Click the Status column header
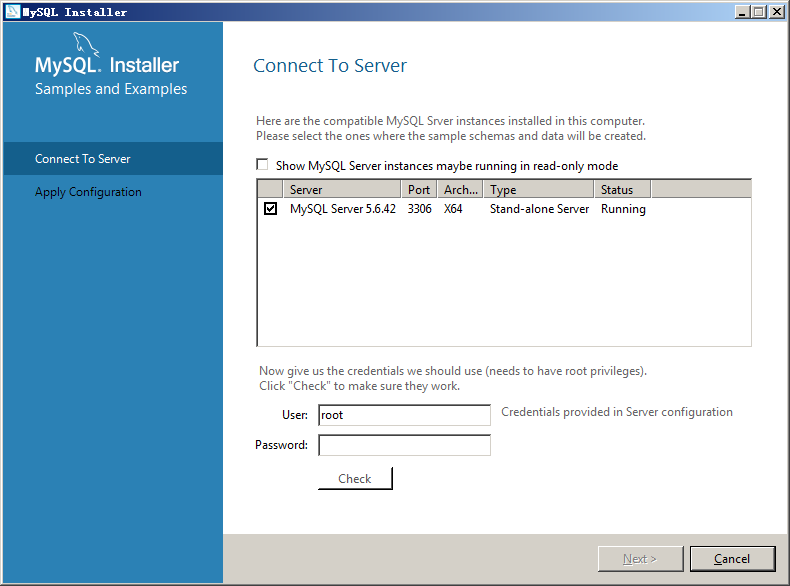Image resolution: width=790 pixels, height=586 pixels. click(623, 189)
